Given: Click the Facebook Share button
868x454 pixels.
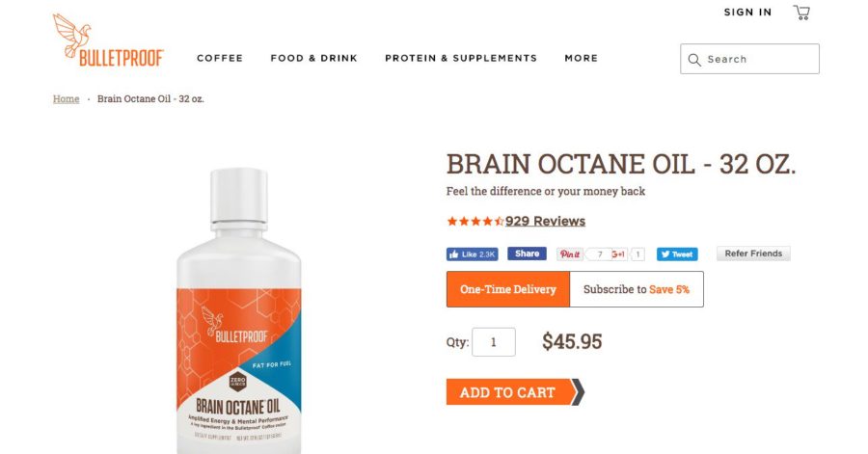Looking at the screenshot, I should (x=527, y=254).
